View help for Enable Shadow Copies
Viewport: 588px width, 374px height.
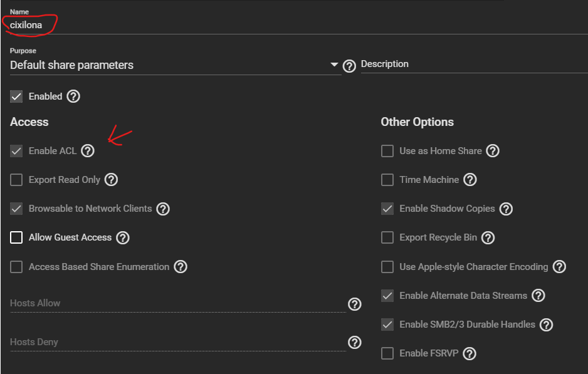point(506,209)
